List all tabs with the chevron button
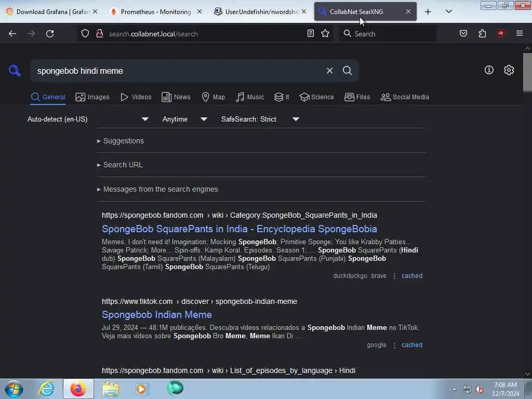Viewport: 532px width, 399px height. coord(448,12)
